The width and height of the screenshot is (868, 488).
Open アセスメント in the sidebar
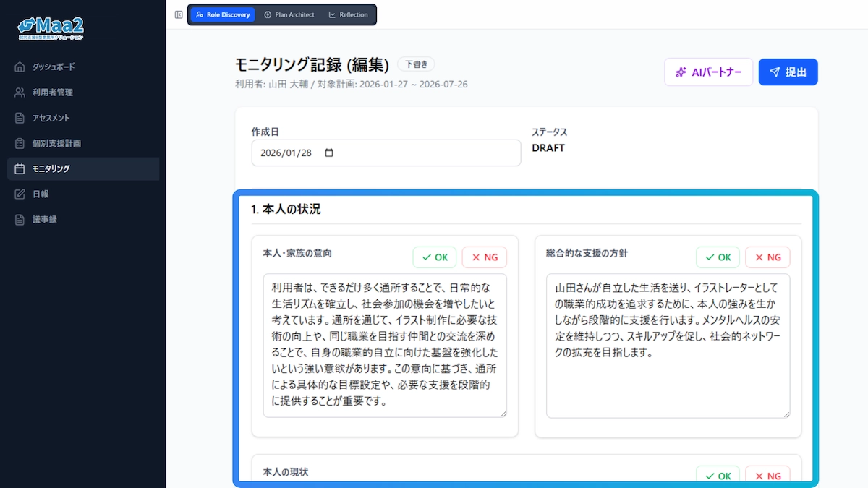[x=51, y=118]
